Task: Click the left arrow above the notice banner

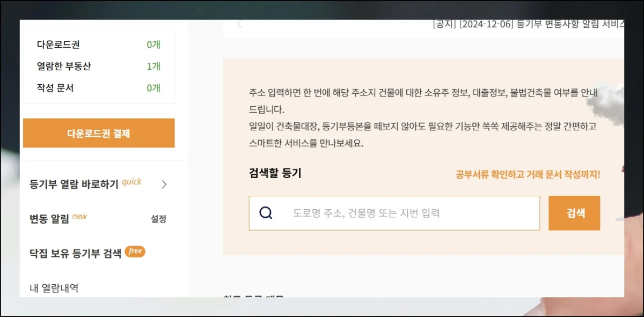Action: 238,24
